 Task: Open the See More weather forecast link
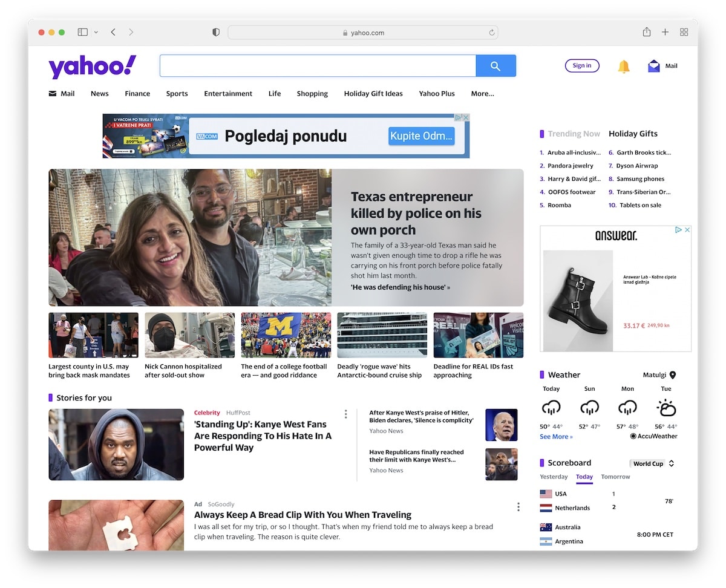(554, 436)
